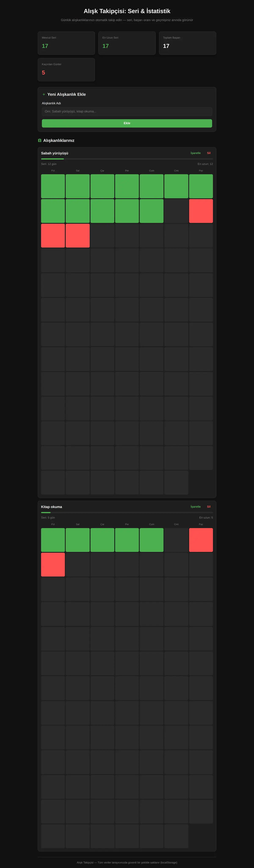Click the "En uzun: 5" text

206,517
